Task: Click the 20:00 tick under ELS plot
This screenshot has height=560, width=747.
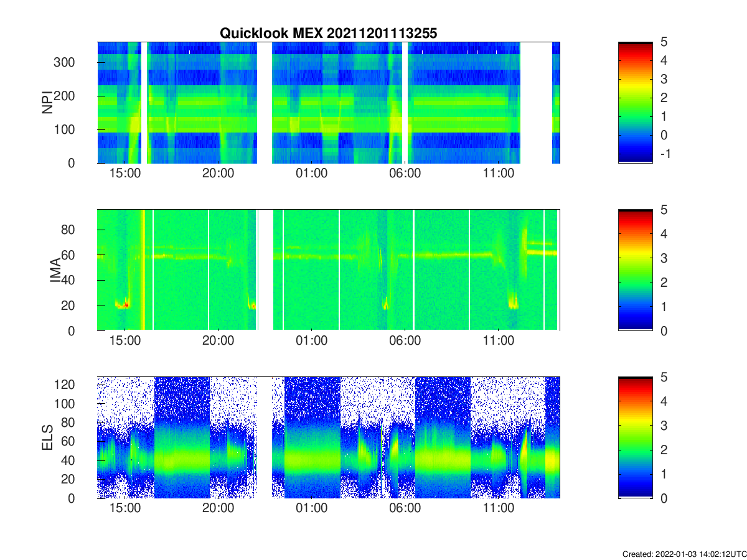Action: click(x=218, y=509)
